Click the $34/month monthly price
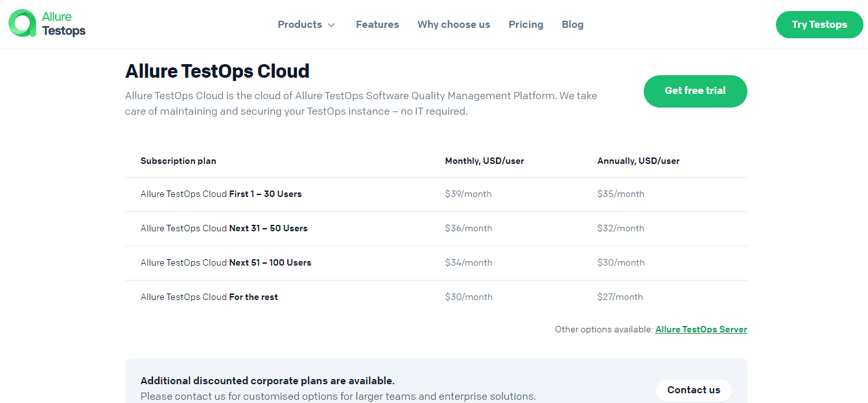 coord(468,262)
